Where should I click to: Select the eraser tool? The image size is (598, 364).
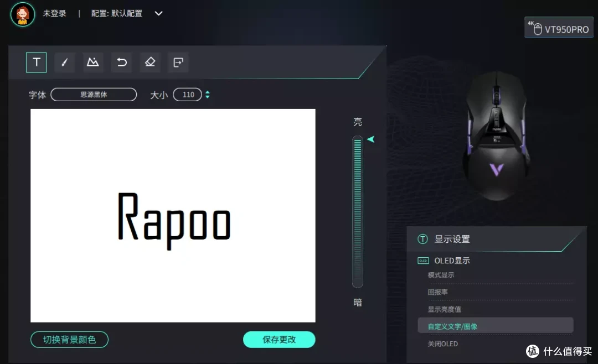150,62
